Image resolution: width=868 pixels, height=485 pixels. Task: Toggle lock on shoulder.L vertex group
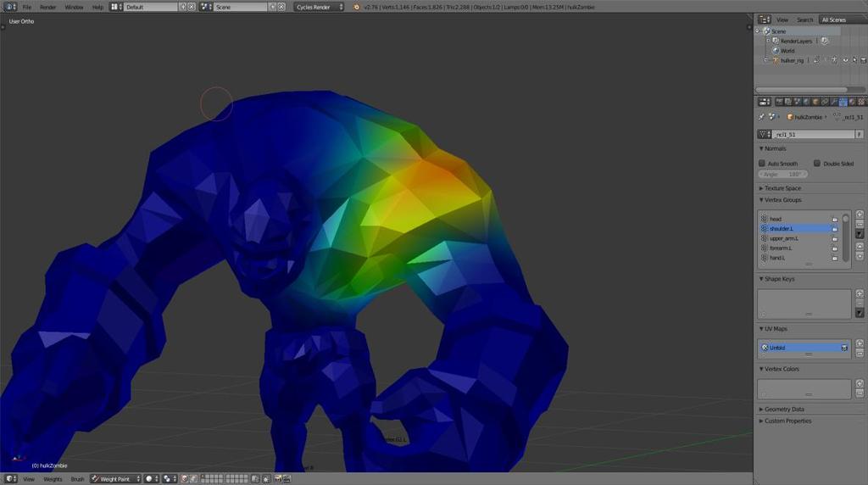[835, 229]
